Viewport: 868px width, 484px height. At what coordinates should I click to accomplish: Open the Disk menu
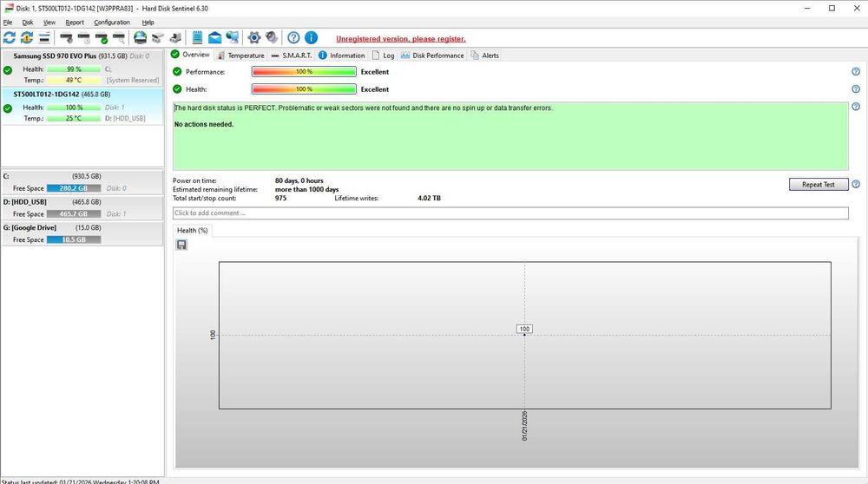click(28, 23)
